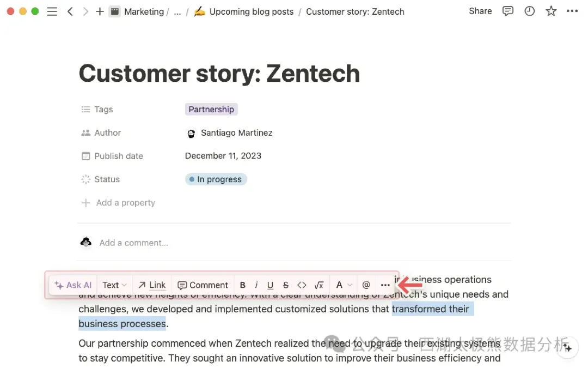
Task: Click the Add a comment field
Action: click(x=133, y=243)
